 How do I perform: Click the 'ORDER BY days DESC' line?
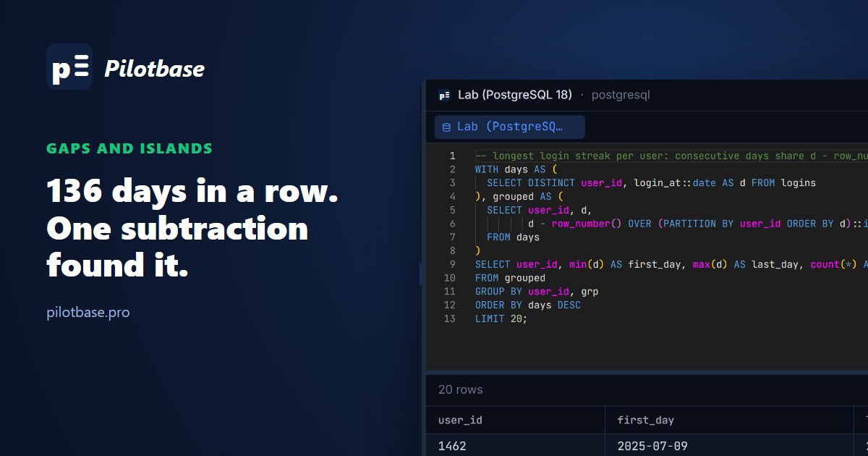pos(528,305)
